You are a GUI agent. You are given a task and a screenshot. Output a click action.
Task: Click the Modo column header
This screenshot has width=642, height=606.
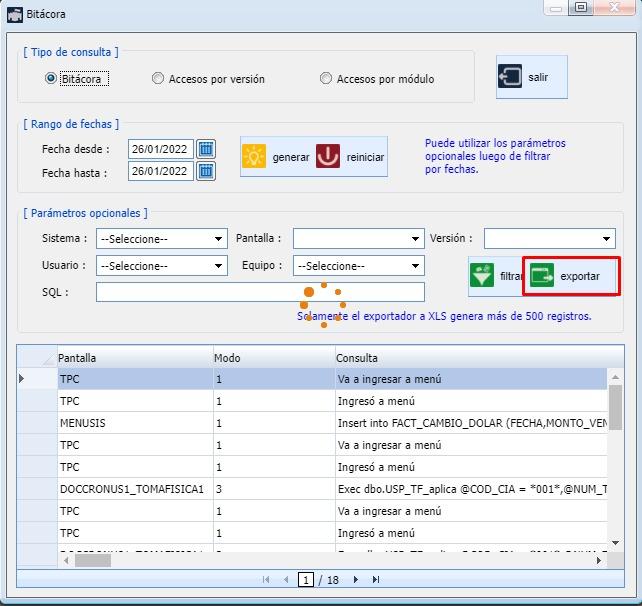tap(274, 357)
